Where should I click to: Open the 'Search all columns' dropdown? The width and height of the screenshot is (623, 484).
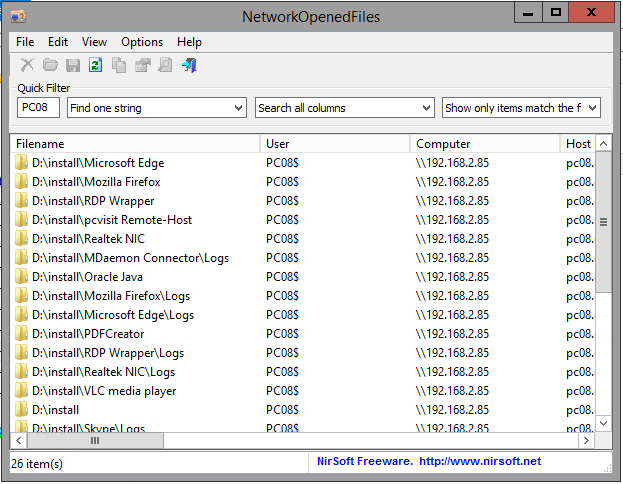point(424,108)
